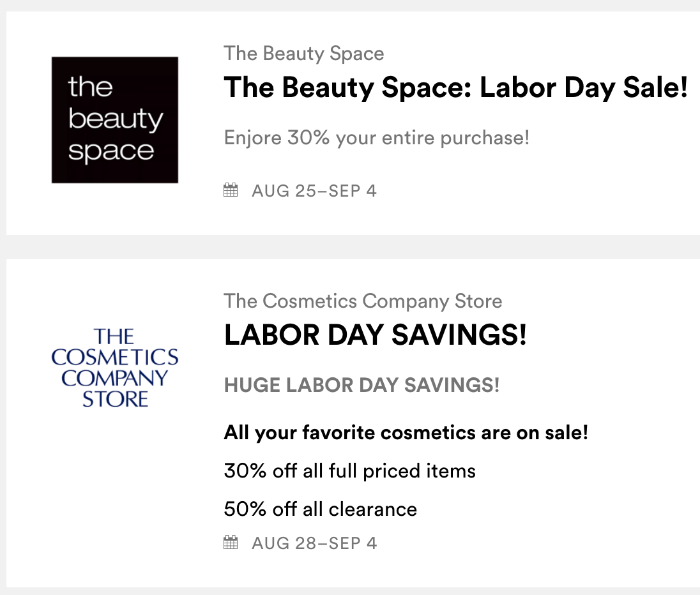
Task: Open The Beauty Space: Labor Day Sale! headline
Action: (456, 88)
